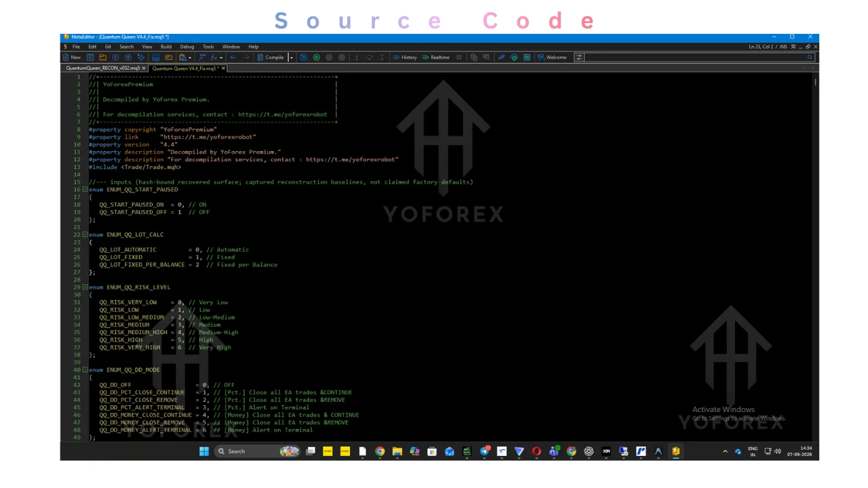The image size is (868, 488).
Task: Close the Quantum Queen V4.4_Fix.mq5 tab
Action: click(x=223, y=68)
